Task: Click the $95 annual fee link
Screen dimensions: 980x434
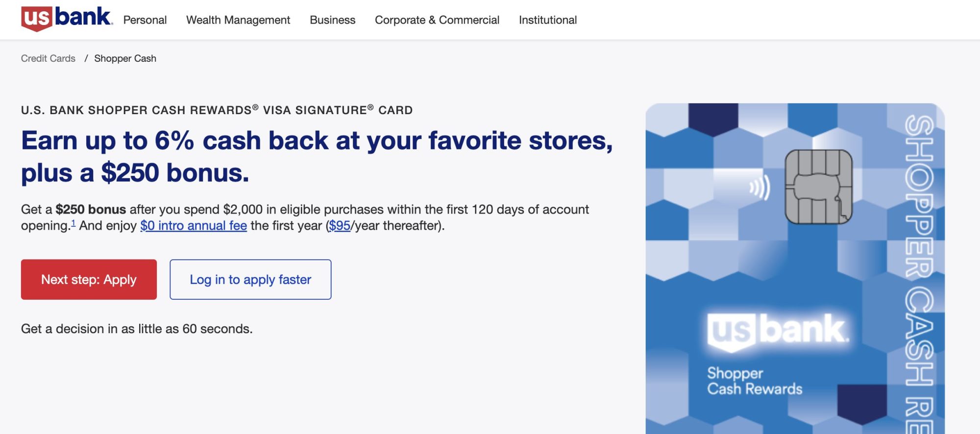Action: tap(340, 226)
